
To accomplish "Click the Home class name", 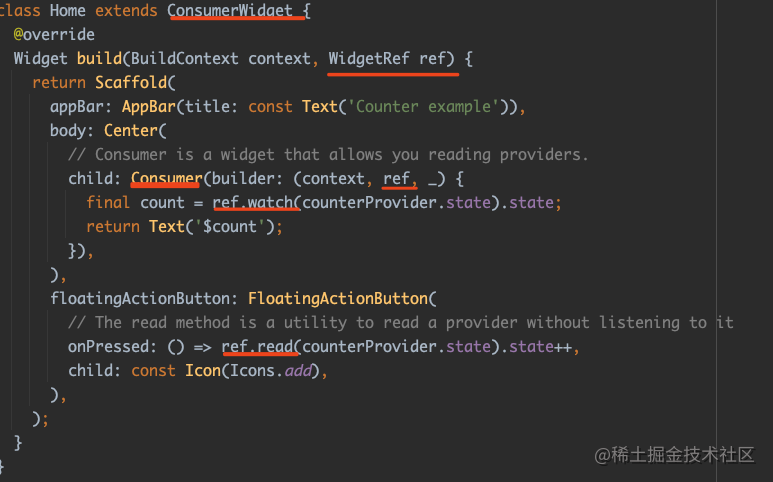I will (x=68, y=10).
